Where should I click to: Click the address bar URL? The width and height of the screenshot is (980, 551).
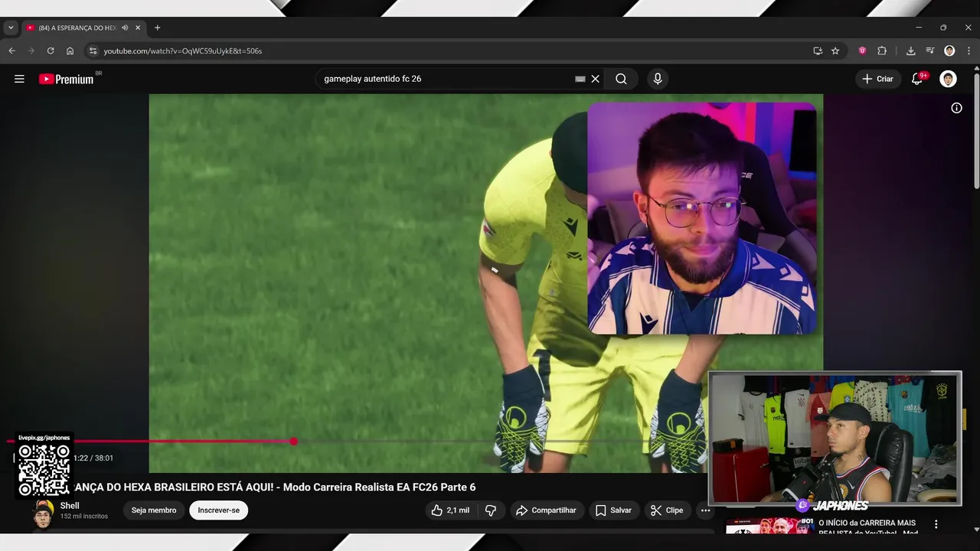click(183, 51)
